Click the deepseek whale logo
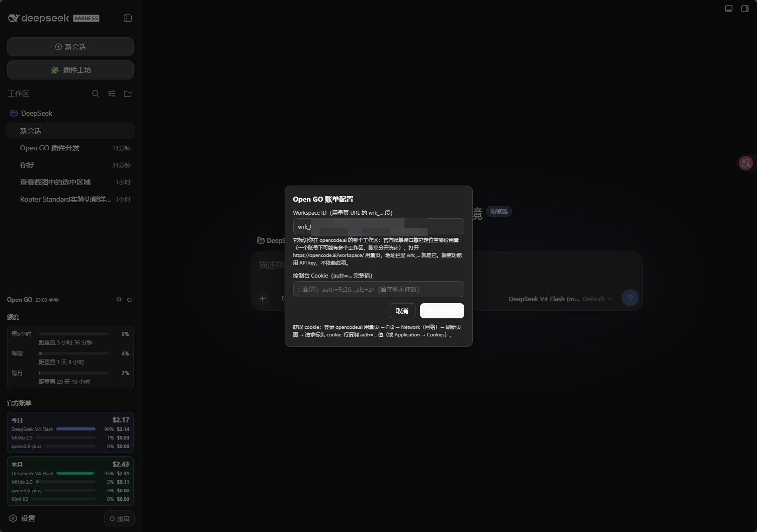Screen dimensions: 757x532 [x=14, y=18]
